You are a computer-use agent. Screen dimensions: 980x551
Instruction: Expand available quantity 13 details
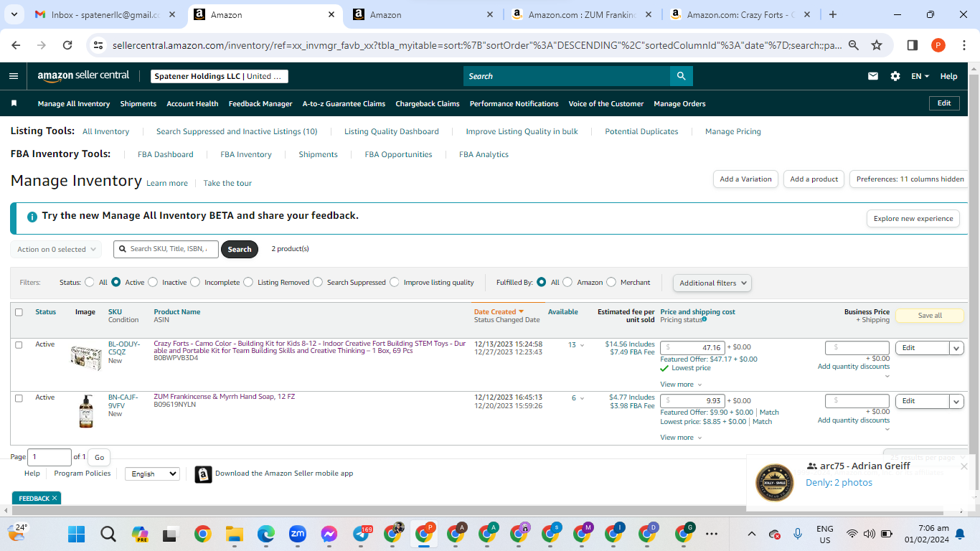(576, 345)
